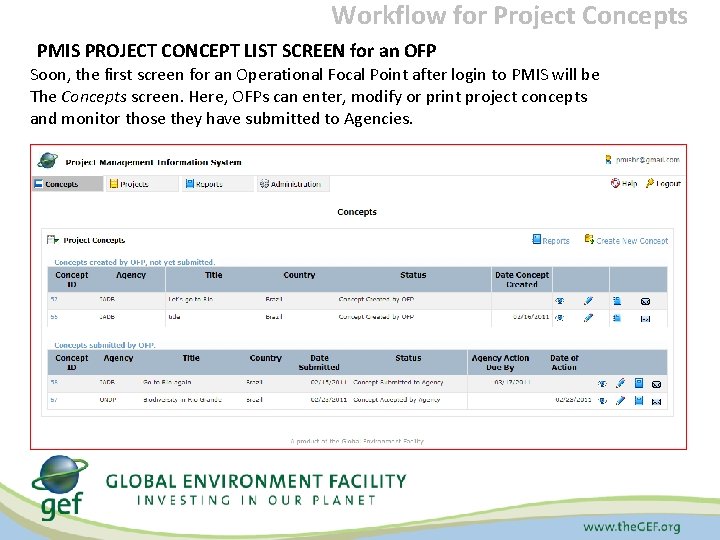Click the user icon beside the email address

coord(608,159)
